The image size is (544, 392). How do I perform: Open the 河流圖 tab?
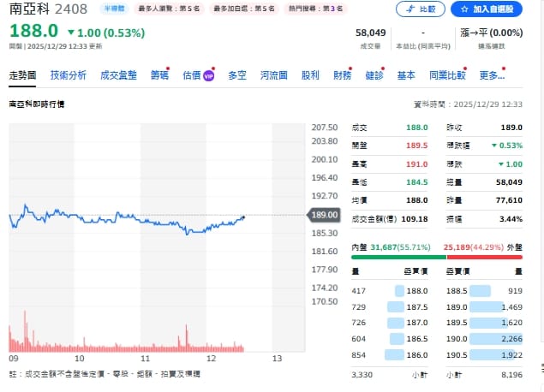tap(274, 75)
